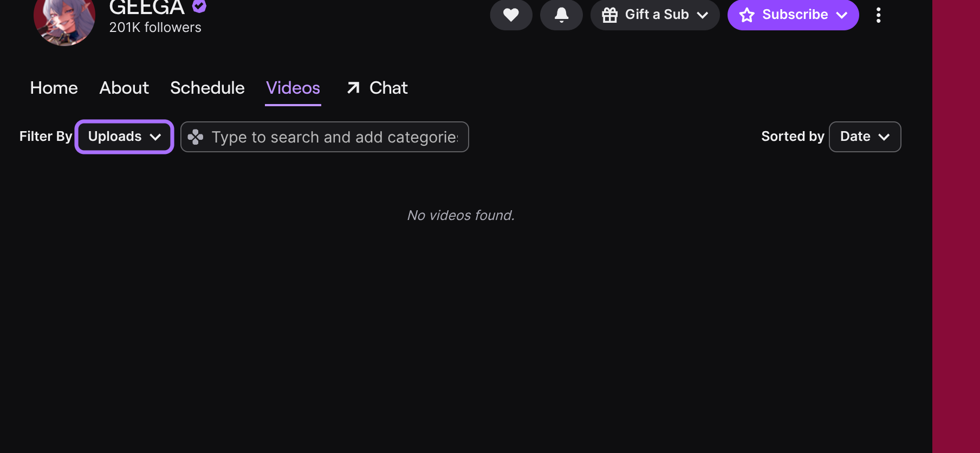
Task: Select the Videos tab
Action: (x=293, y=88)
